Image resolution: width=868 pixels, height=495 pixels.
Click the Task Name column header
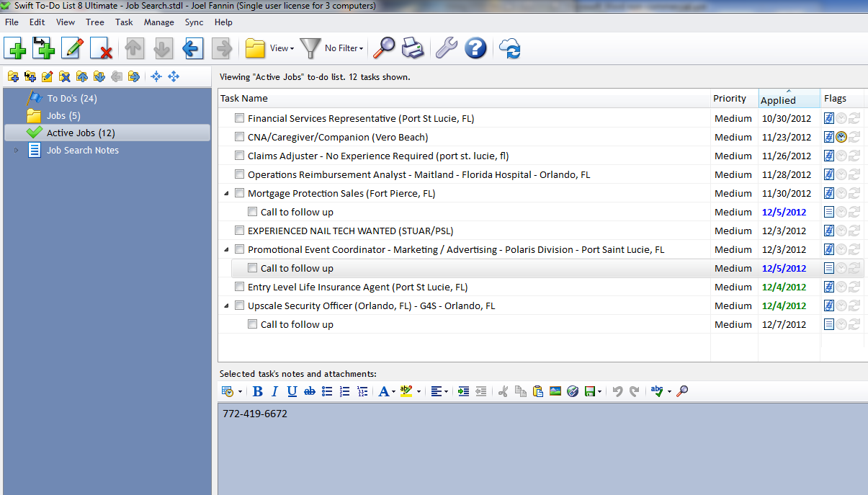[464, 99]
